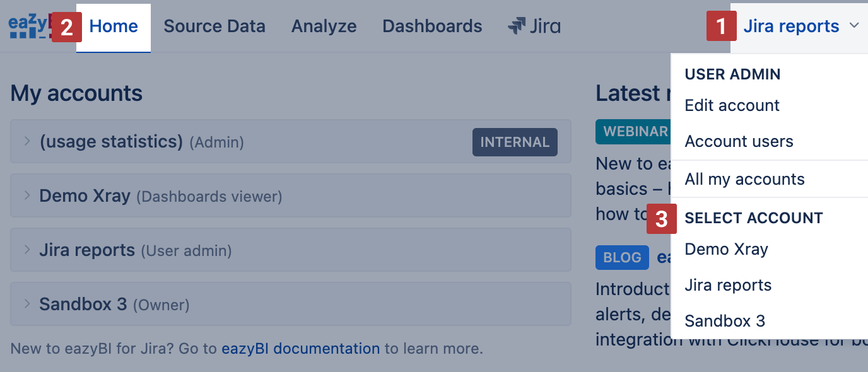
Task: Select Jira reports under Select Account
Action: coord(728,285)
